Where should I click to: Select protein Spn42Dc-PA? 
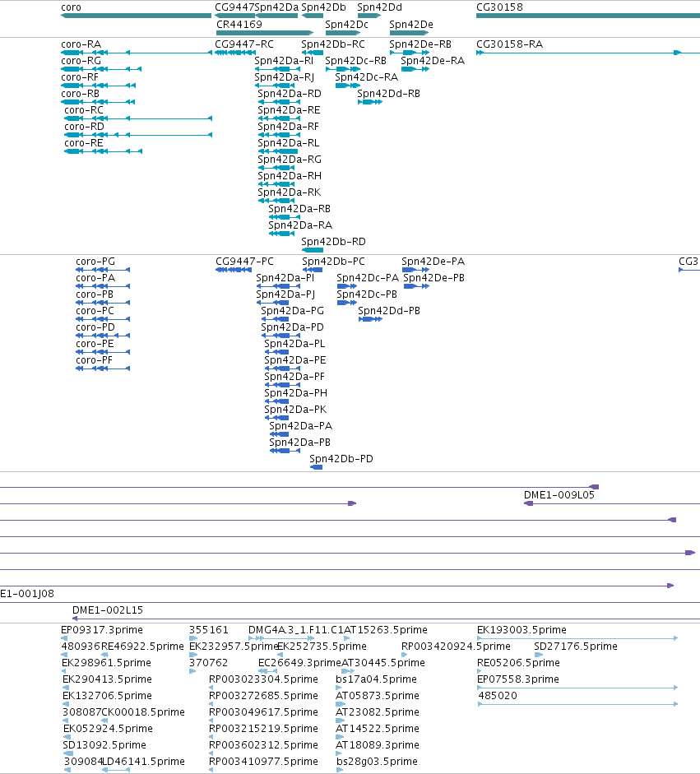347,285
